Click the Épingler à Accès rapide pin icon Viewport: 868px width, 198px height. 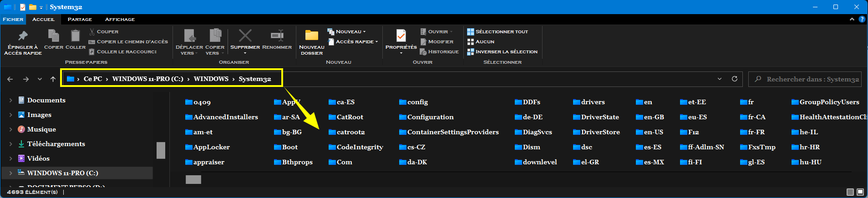point(23,36)
